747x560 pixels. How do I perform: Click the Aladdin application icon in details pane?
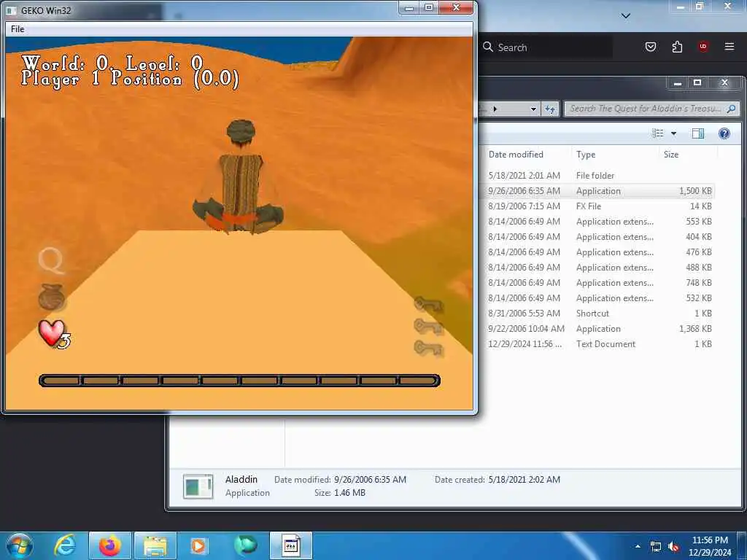(198, 486)
